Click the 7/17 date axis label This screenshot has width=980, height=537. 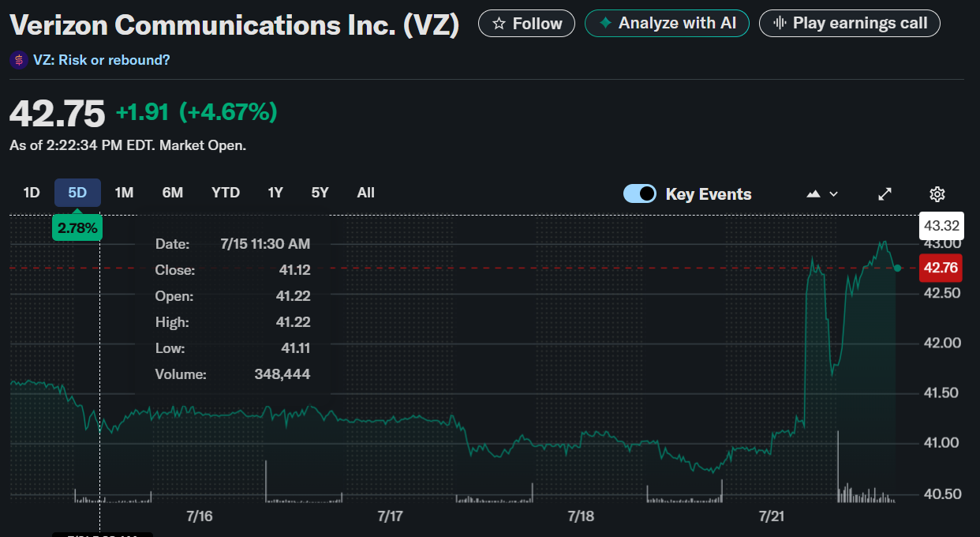[391, 516]
